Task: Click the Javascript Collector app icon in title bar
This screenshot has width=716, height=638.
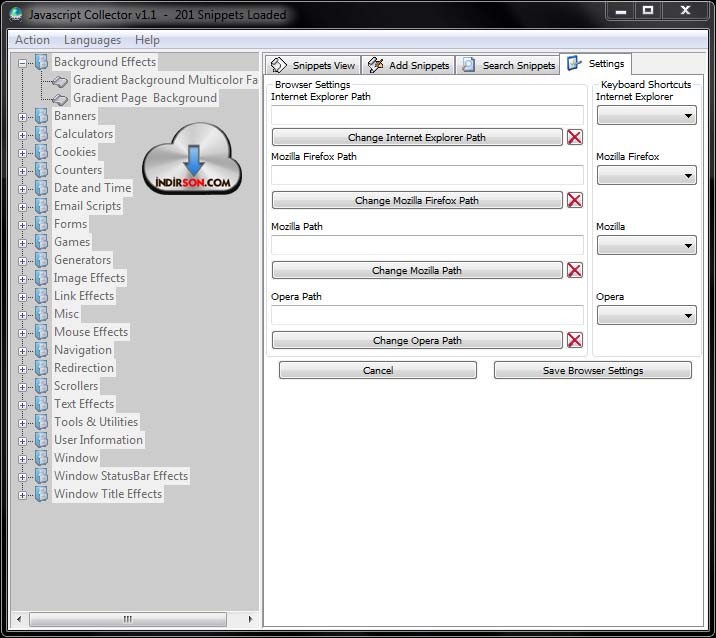Action: click(16, 14)
